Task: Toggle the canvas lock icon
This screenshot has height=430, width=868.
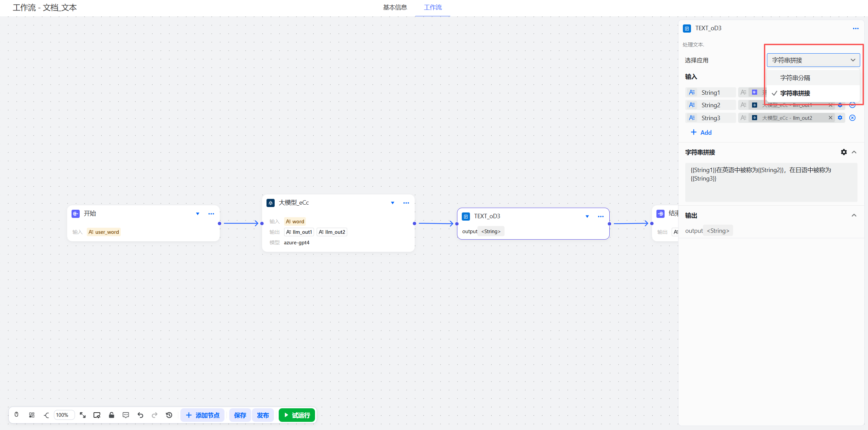Action: [x=111, y=415]
